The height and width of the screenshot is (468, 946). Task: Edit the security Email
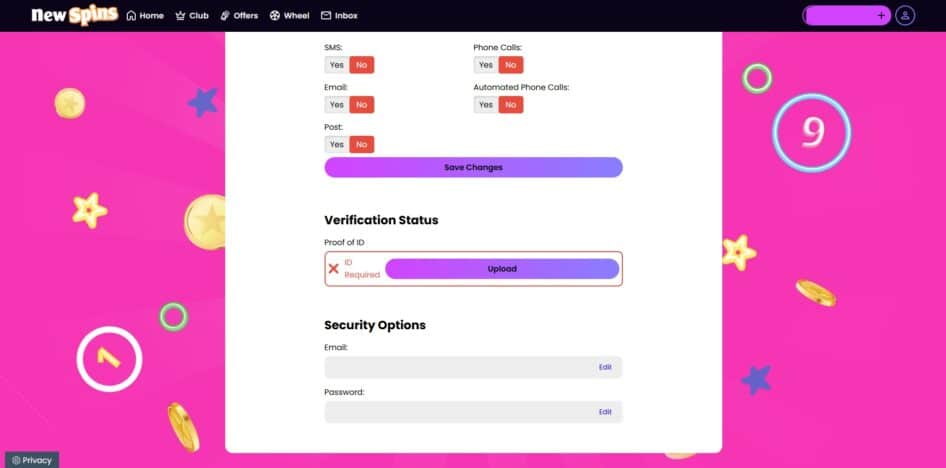pos(605,367)
